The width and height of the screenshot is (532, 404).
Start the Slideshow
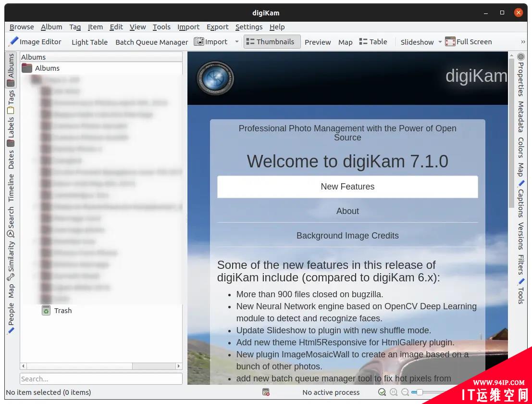click(x=417, y=42)
